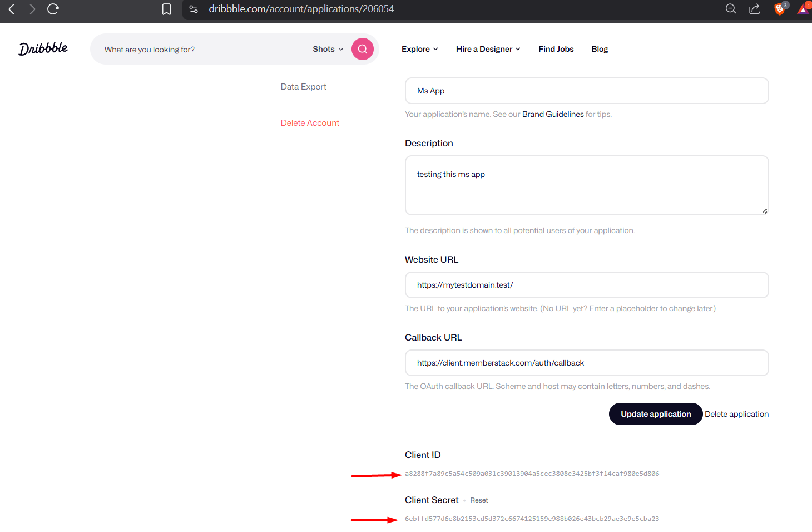The height and width of the screenshot is (532, 812).
Task: Click inside the Description text area
Action: pyautogui.click(x=587, y=185)
